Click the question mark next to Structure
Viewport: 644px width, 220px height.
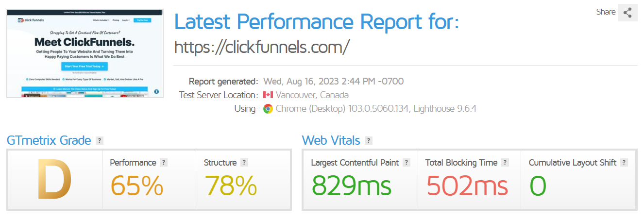pyautogui.click(x=244, y=163)
